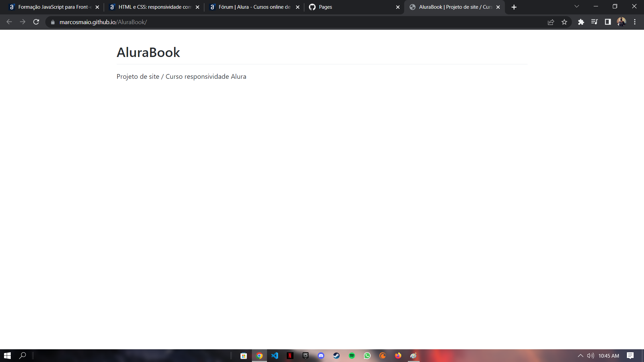Open Netflix from taskbar
Viewport: 644px width, 362px height.
click(x=290, y=356)
